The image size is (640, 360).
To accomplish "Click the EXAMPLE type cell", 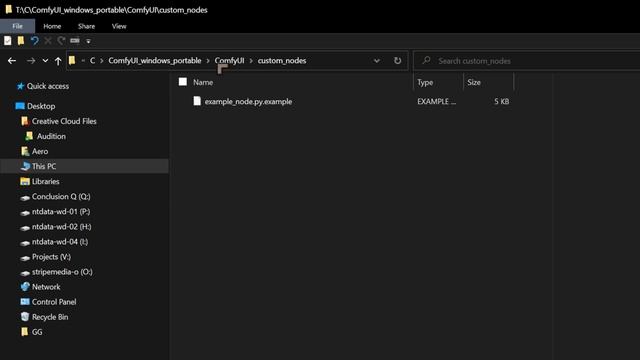I will click(436, 101).
